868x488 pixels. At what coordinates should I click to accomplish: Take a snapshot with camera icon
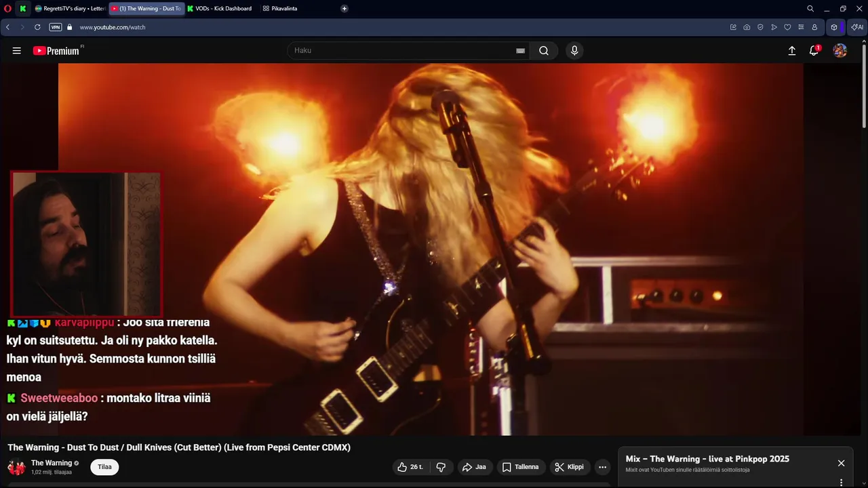tap(747, 27)
